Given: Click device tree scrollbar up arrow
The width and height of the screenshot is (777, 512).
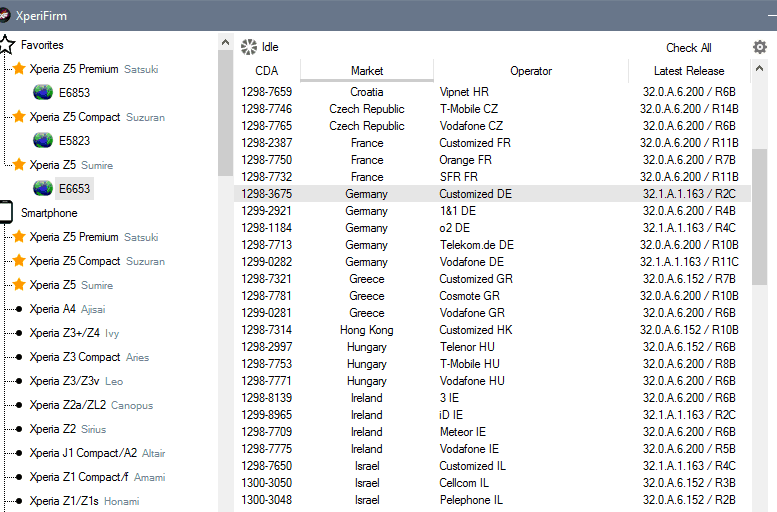Looking at the screenshot, I should coord(225,43).
